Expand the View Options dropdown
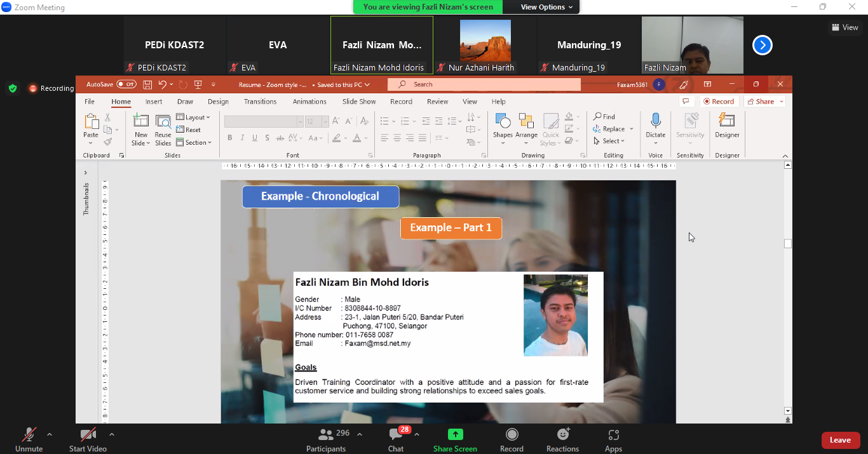This screenshot has height=454, width=868. coord(546,7)
